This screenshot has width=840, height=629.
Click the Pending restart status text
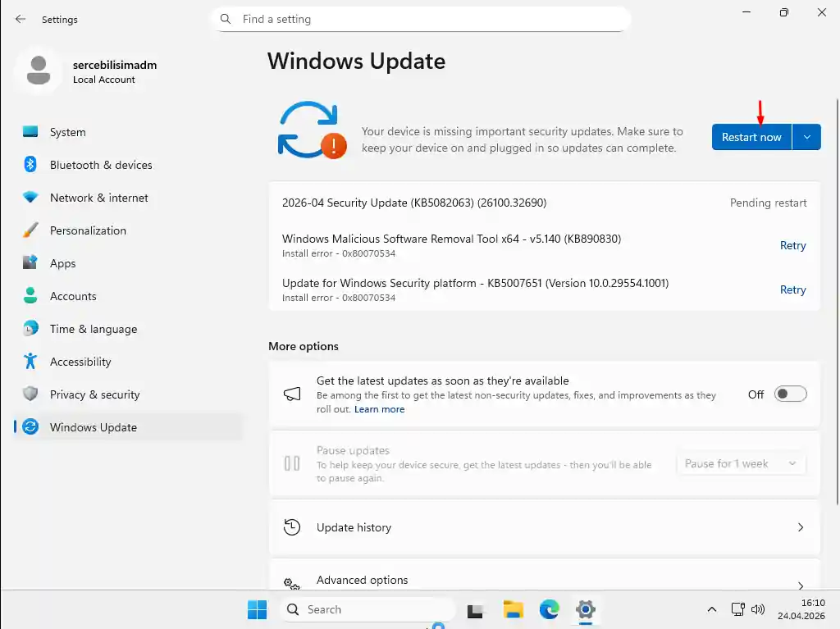[768, 203]
